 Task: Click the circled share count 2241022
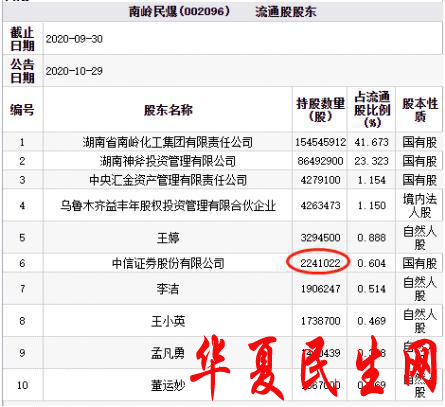click(x=320, y=263)
